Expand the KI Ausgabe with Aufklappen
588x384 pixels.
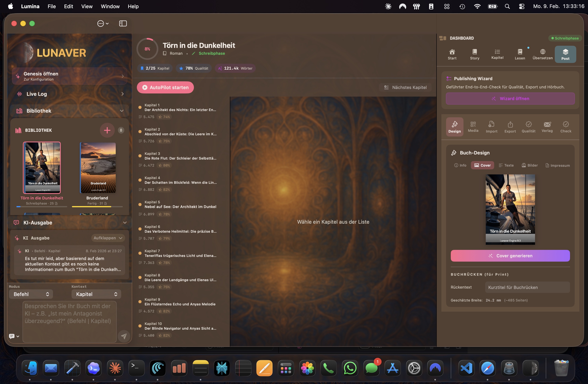pos(108,238)
